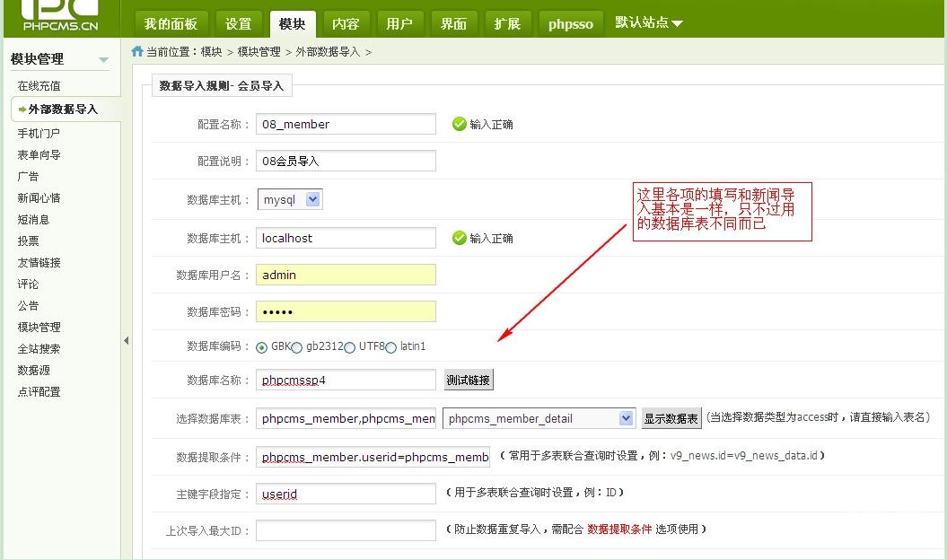
Task: Open the 用户 tab
Action: click(x=399, y=24)
